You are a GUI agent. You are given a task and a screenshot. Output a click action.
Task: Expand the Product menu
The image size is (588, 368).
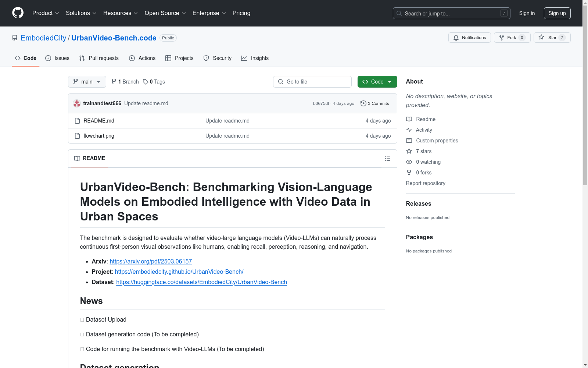tap(46, 13)
